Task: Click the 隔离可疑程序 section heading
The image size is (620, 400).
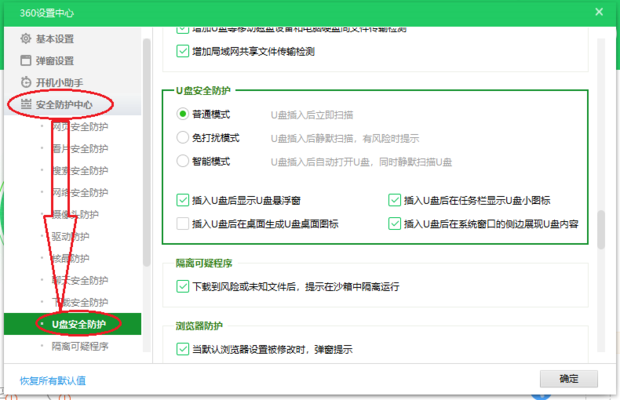Action: 204,263
